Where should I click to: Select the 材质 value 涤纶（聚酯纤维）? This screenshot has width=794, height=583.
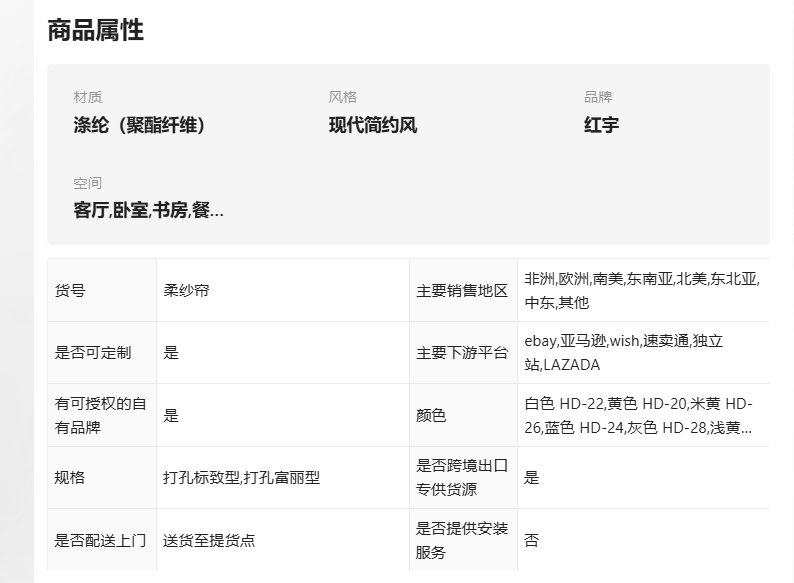139,125
